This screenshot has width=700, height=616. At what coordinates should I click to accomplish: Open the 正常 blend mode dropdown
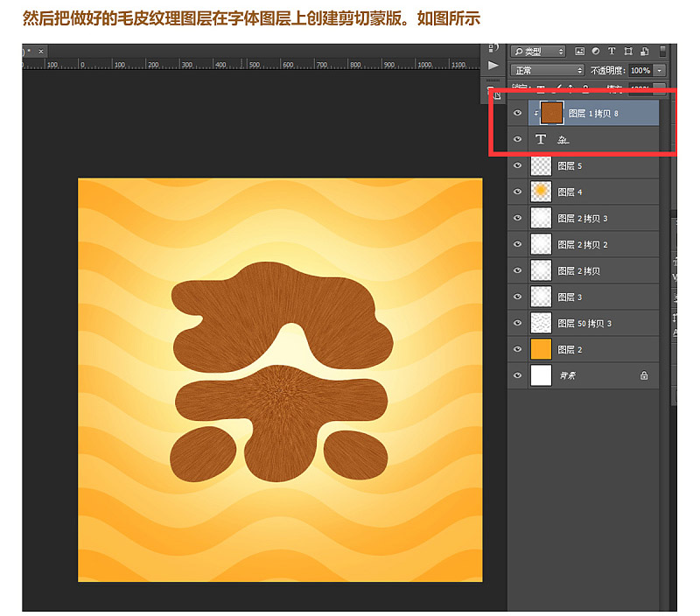point(548,70)
